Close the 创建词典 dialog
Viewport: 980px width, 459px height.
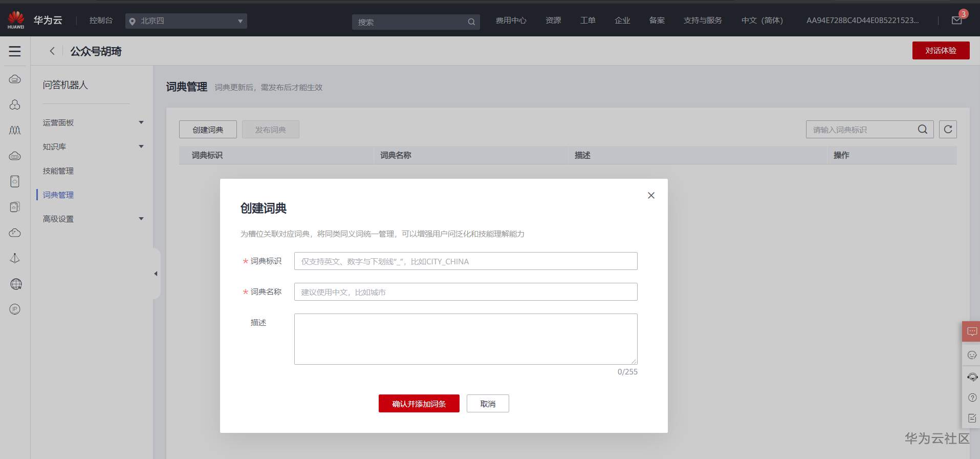coord(651,195)
